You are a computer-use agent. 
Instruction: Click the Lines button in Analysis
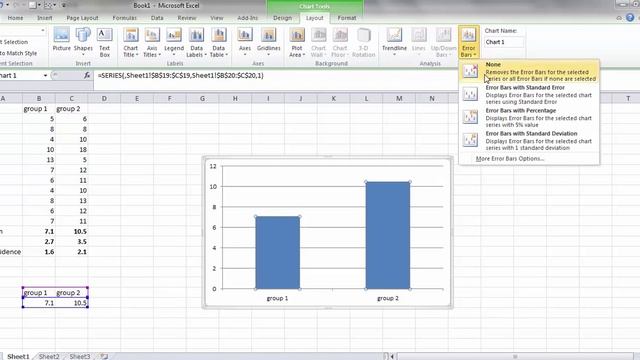[419, 42]
